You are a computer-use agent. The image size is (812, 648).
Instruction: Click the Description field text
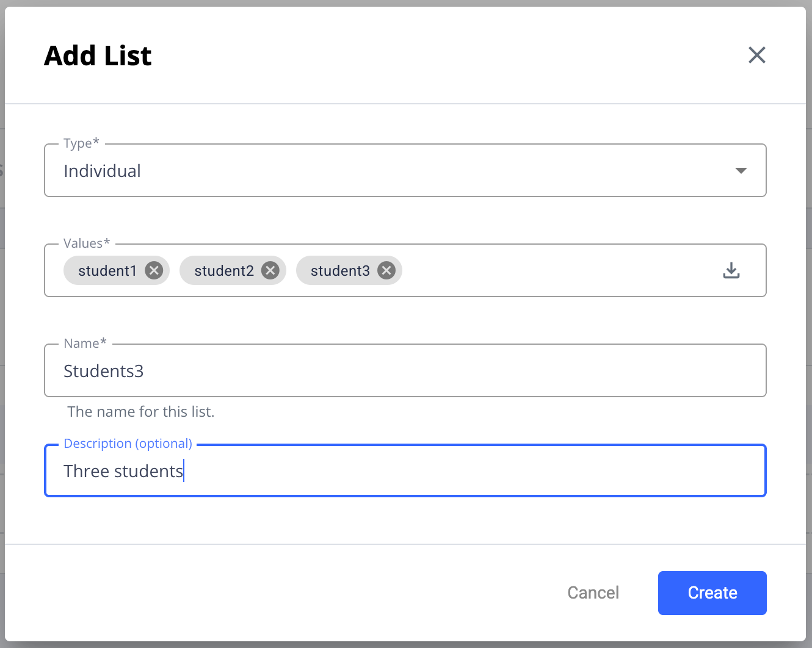click(x=123, y=471)
